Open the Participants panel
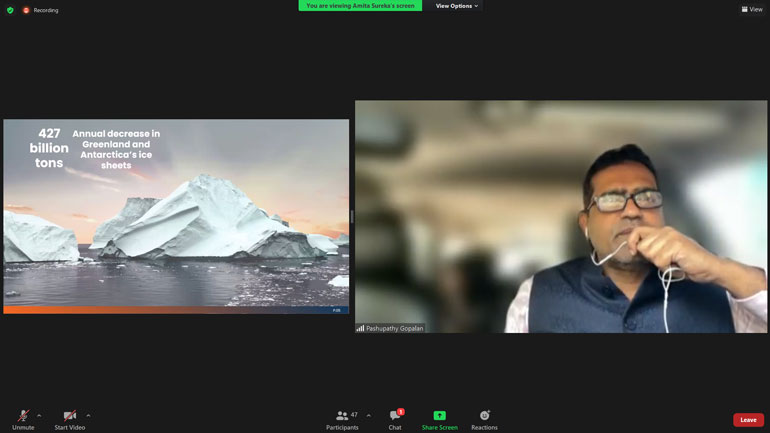 (342, 416)
